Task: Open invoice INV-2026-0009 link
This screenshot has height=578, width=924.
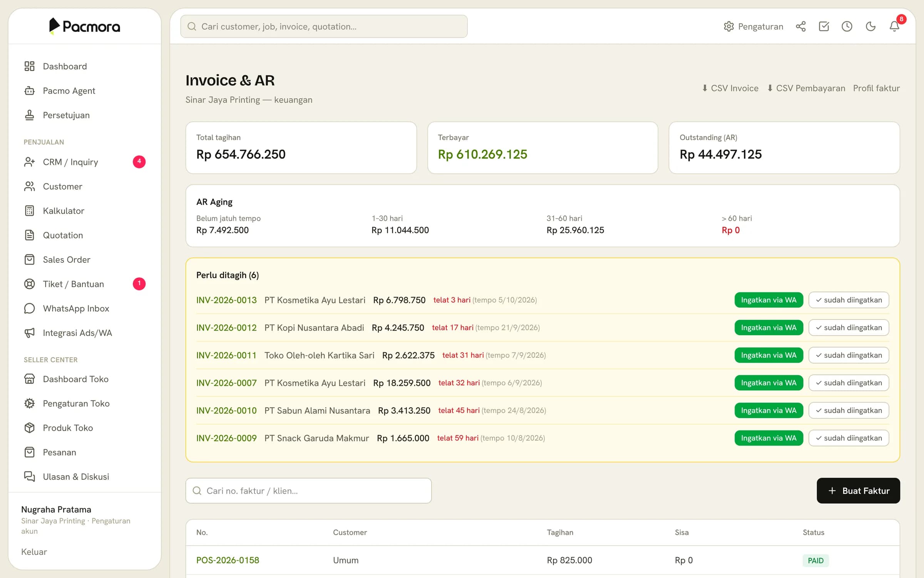Action: coord(226,438)
